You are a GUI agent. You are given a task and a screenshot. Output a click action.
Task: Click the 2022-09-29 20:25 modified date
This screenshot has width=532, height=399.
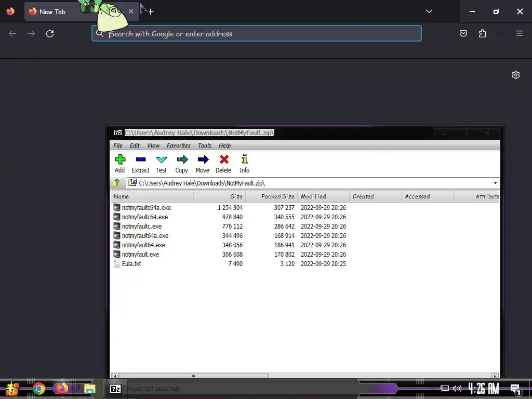(x=323, y=263)
